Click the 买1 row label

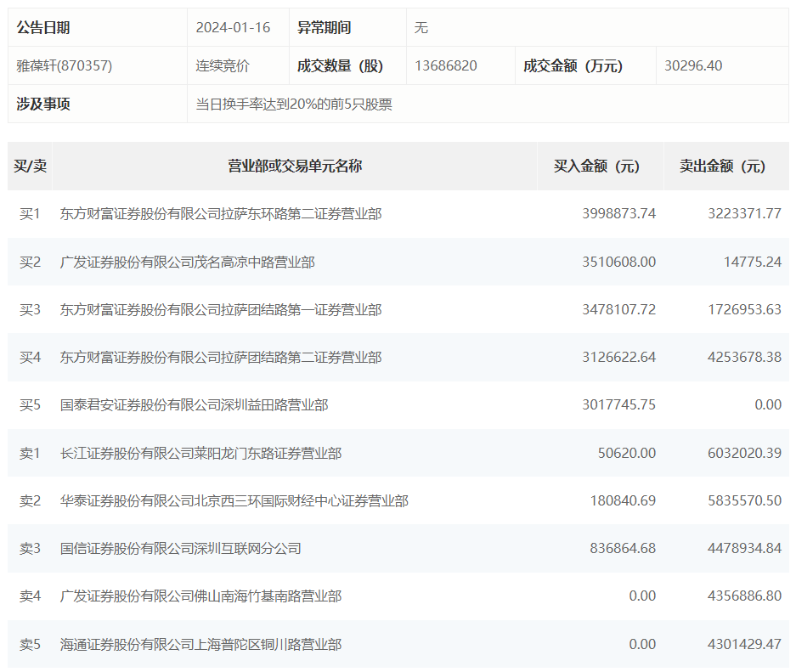coord(30,214)
